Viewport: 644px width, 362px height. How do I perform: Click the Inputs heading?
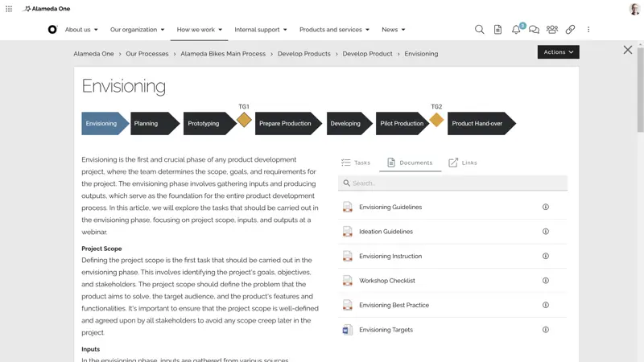click(x=90, y=349)
